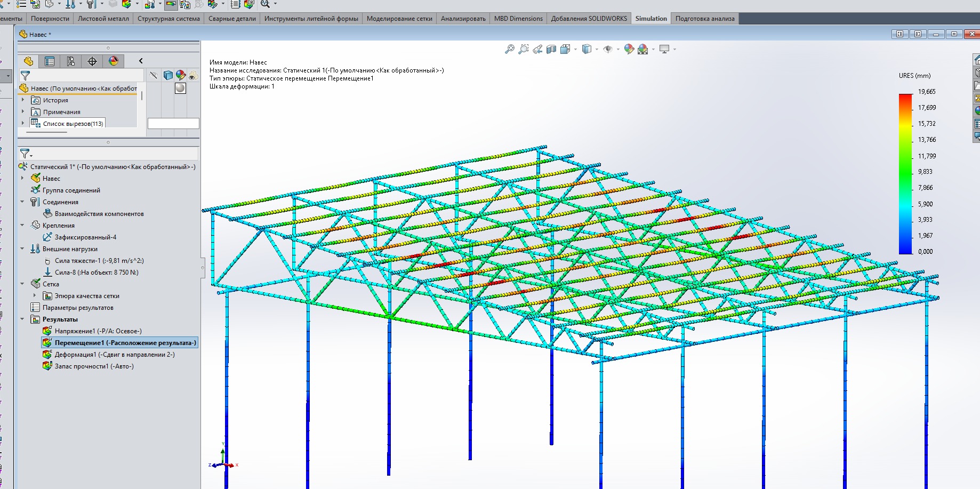
Task: Toggle Hide/Show Items eye icon
Action: [608, 49]
